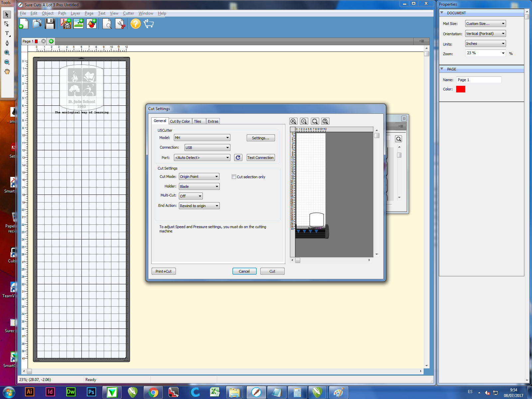Image resolution: width=532 pixels, height=399 pixels.
Task: Open the Path menu
Action: 62,13
